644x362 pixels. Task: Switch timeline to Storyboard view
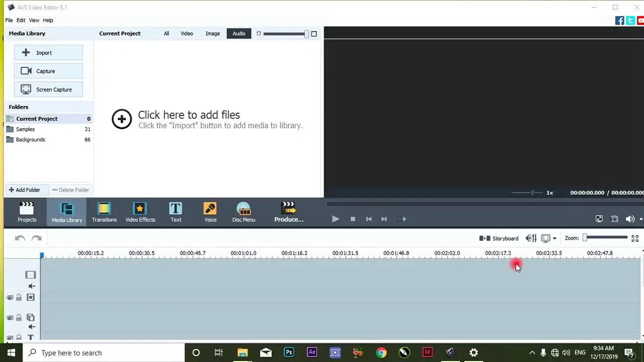tap(499, 238)
